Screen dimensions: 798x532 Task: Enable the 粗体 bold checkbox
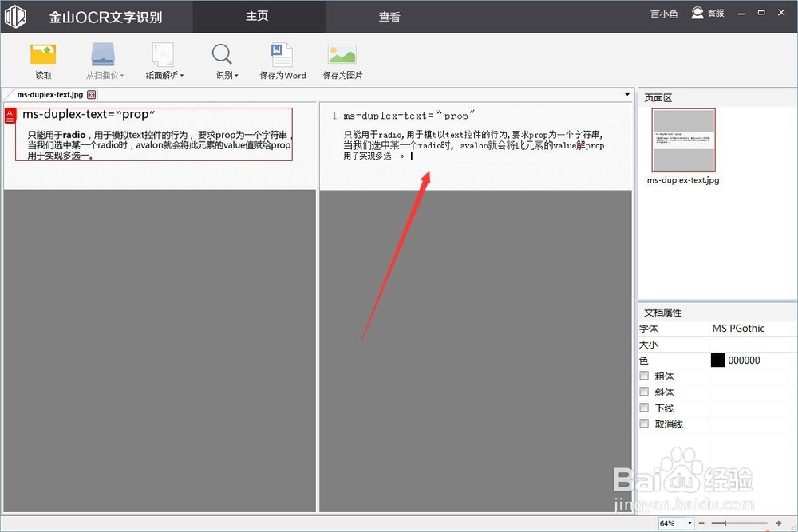coord(644,375)
